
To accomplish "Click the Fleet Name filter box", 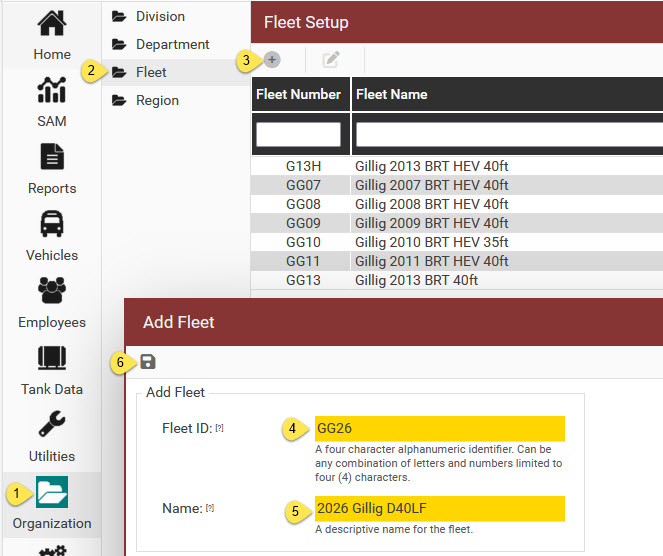I will tap(509, 134).
